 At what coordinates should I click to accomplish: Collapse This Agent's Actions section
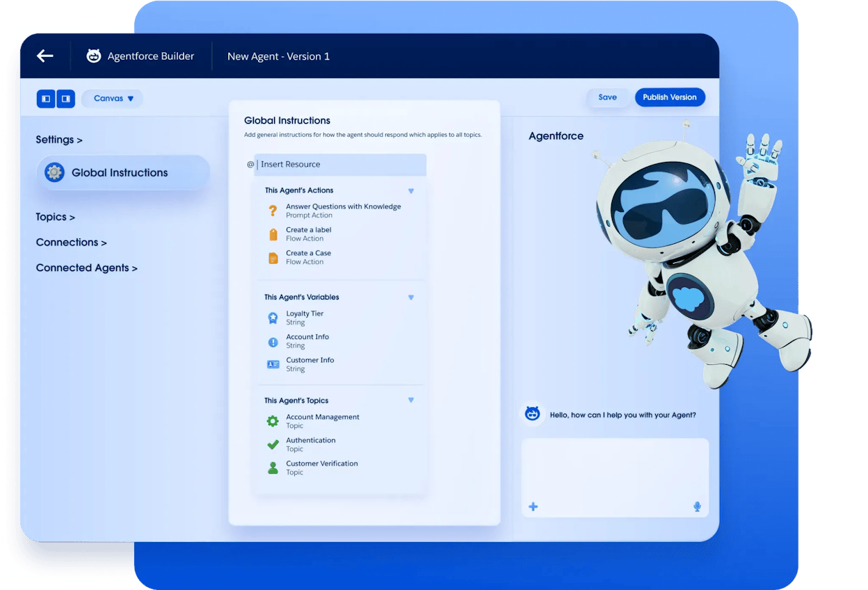pyautogui.click(x=411, y=190)
